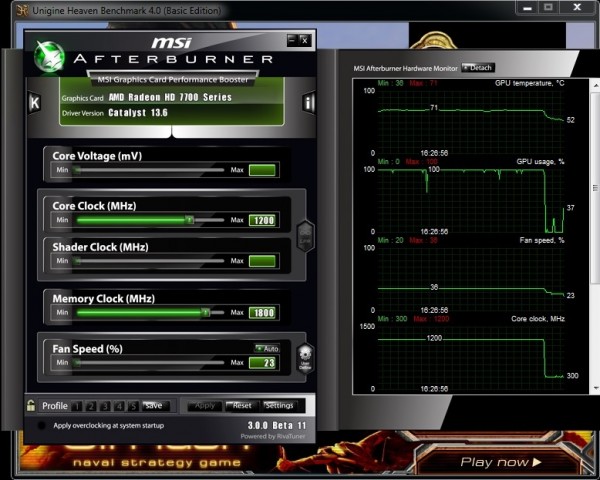Click the Fan Speed 23 value field
The image size is (600, 480).
coord(262,363)
